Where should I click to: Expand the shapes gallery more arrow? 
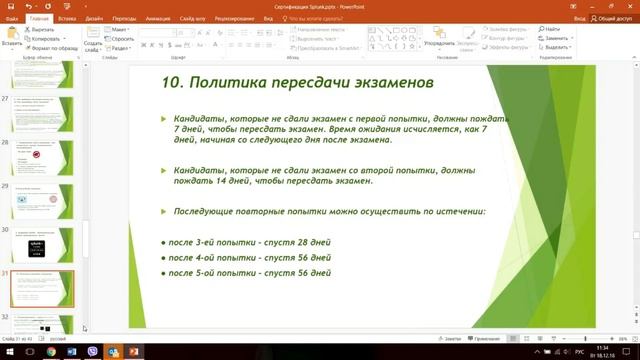click(x=420, y=47)
